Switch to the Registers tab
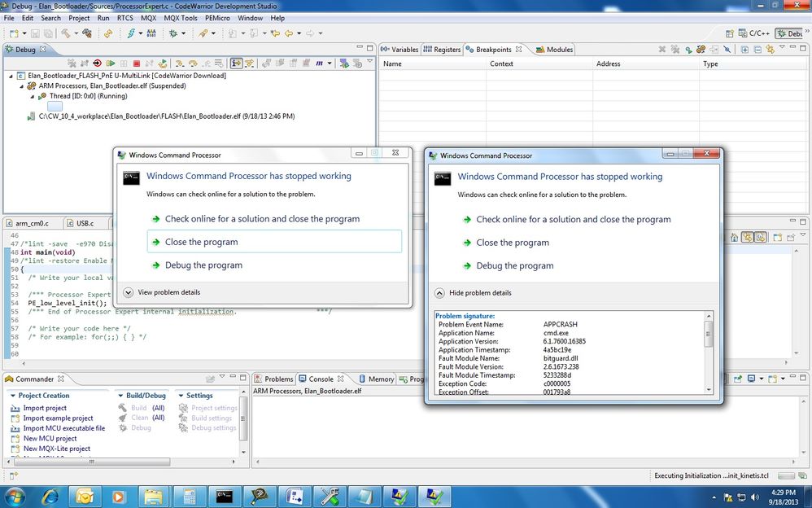This screenshot has height=508, width=812. click(442, 49)
